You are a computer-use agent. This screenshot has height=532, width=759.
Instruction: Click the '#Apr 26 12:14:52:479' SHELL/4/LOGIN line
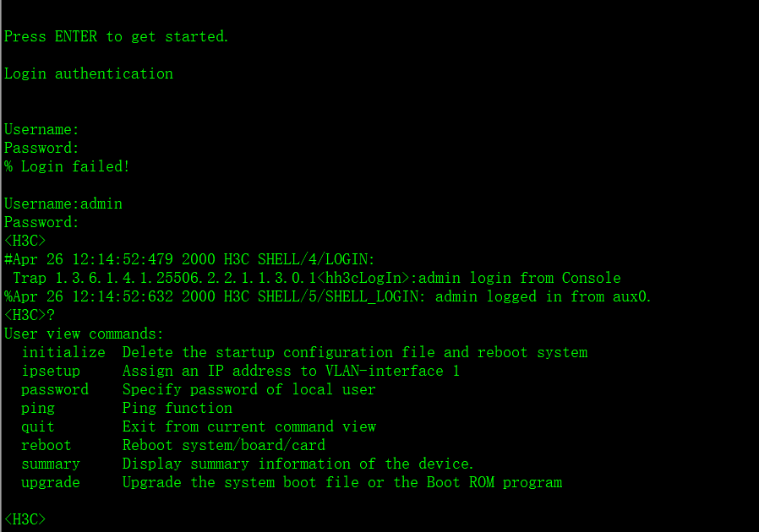[189, 259]
